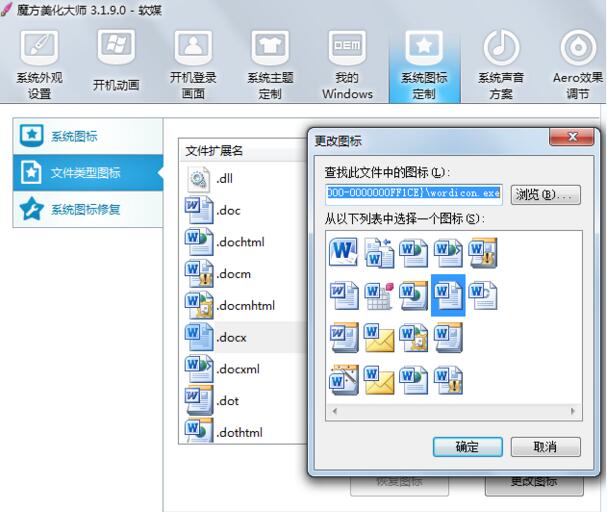Viewport: 607px width, 512px height.
Task: Open 系统外观设置 toolbar section
Action: 39,65
